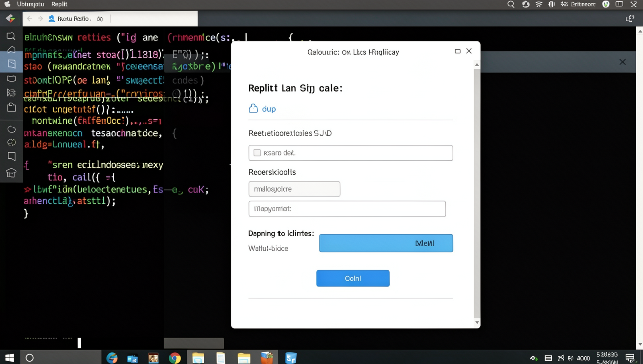Click the blue Mlelll button
The image size is (643, 364).
pos(386,243)
